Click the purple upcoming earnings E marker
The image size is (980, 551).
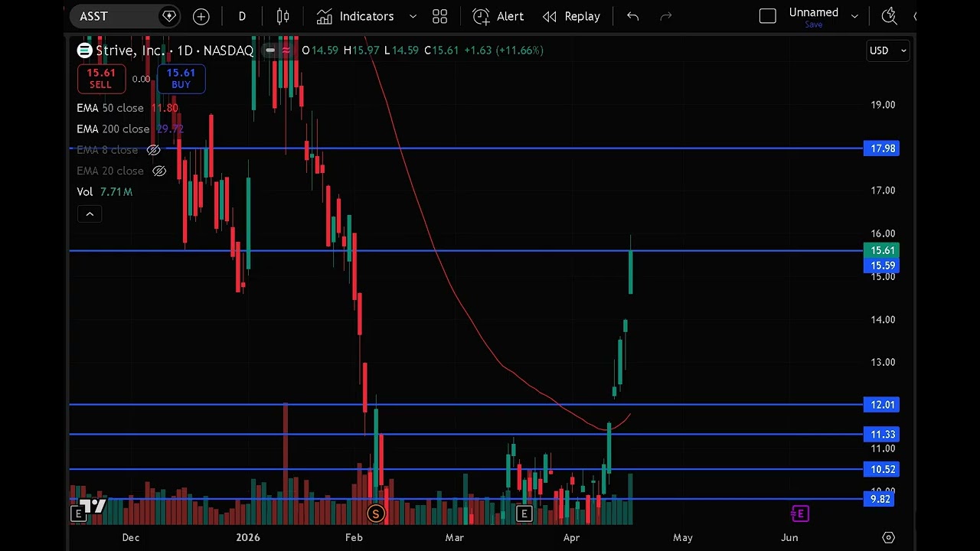[799, 514]
